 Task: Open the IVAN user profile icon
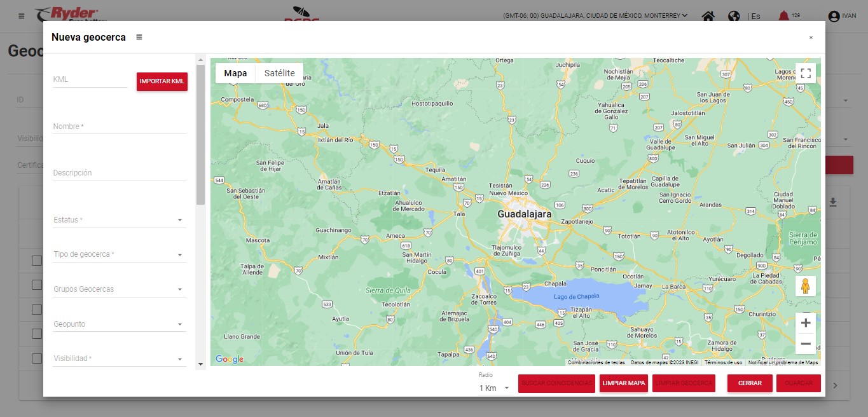tap(834, 16)
